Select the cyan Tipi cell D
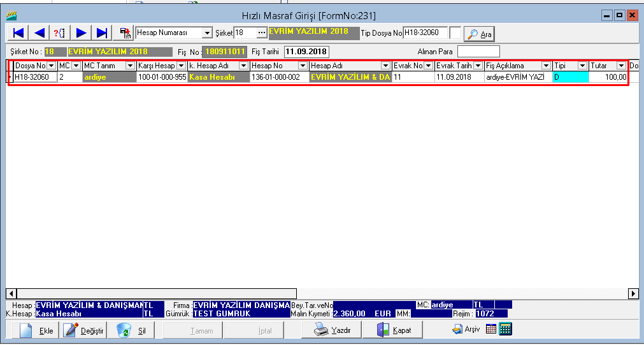This screenshot has height=345, width=644. (571, 77)
